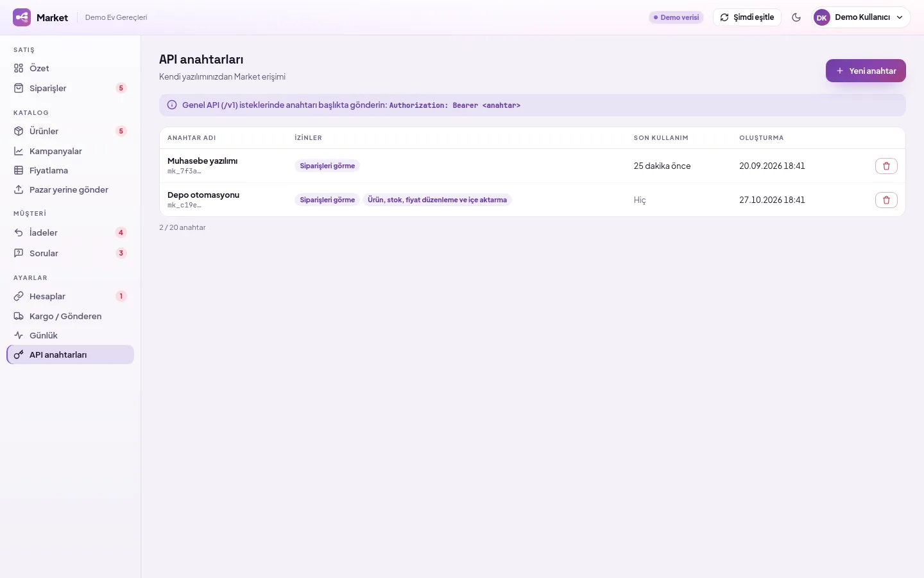The image size is (924, 578).
Task: Click the İadeler badge showing 4
Action: tap(121, 232)
